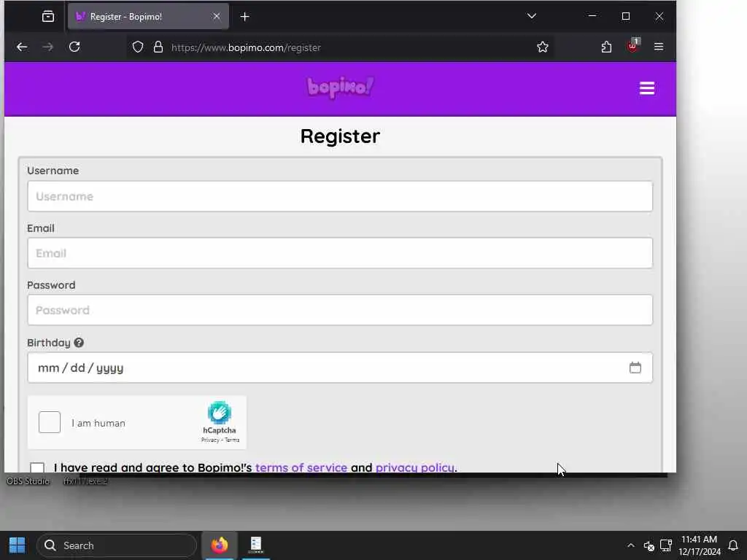Open the Windows Start menu
The width and height of the screenshot is (747, 560).
coord(18,545)
